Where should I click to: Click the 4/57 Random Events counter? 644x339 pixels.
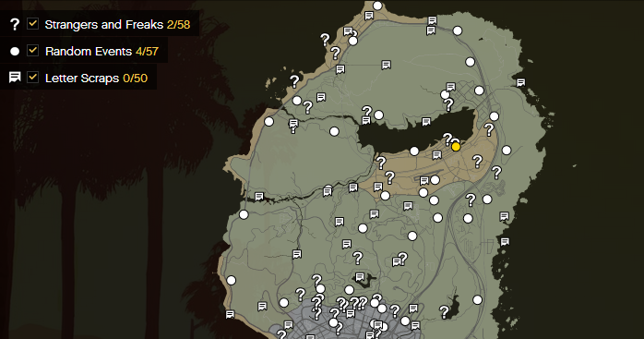(x=147, y=52)
